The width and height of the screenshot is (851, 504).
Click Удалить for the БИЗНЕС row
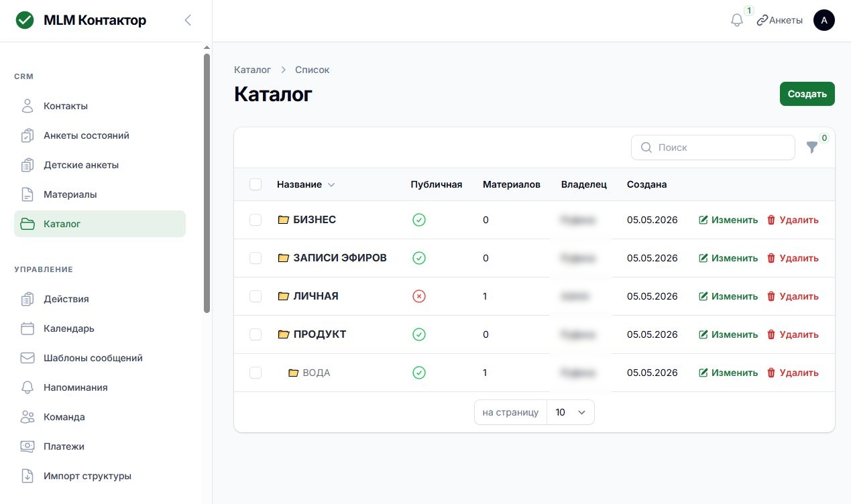793,220
